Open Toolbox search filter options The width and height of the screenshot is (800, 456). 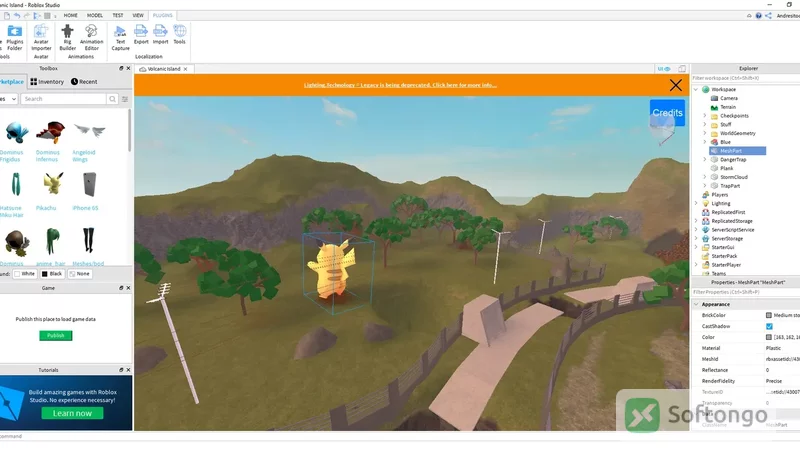[125, 99]
